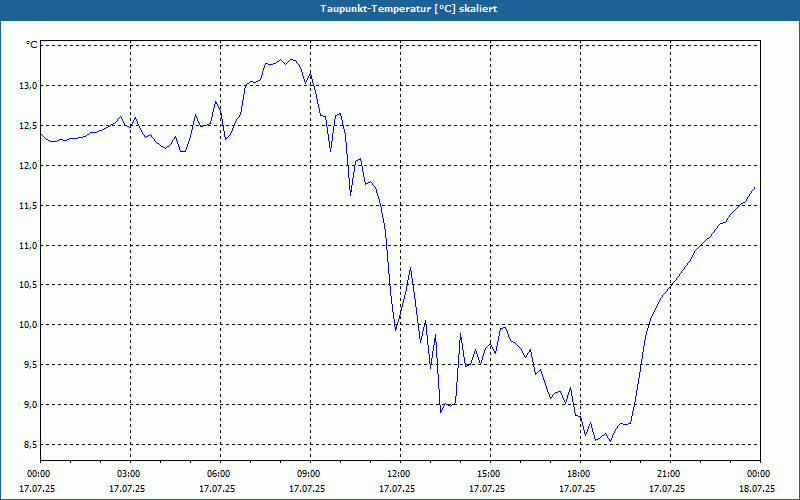Click the 11,5 y-axis label
This screenshot has height=500, width=800.
tap(29, 205)
